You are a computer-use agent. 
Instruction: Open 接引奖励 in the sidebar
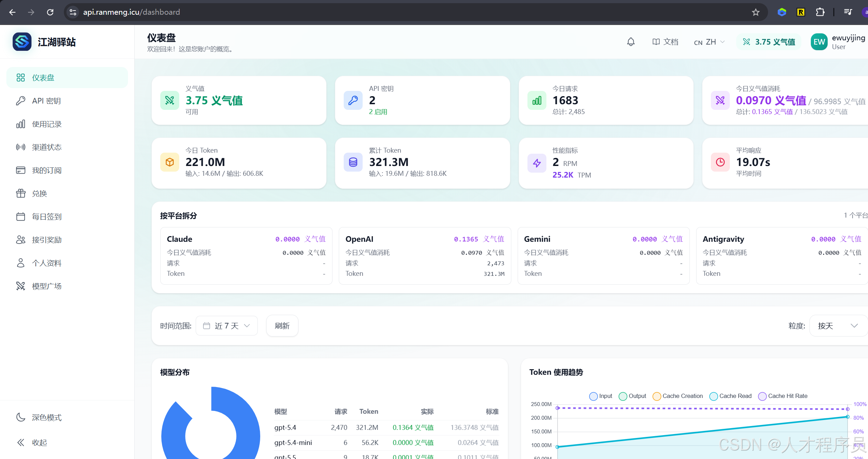(x=67, y=240)
